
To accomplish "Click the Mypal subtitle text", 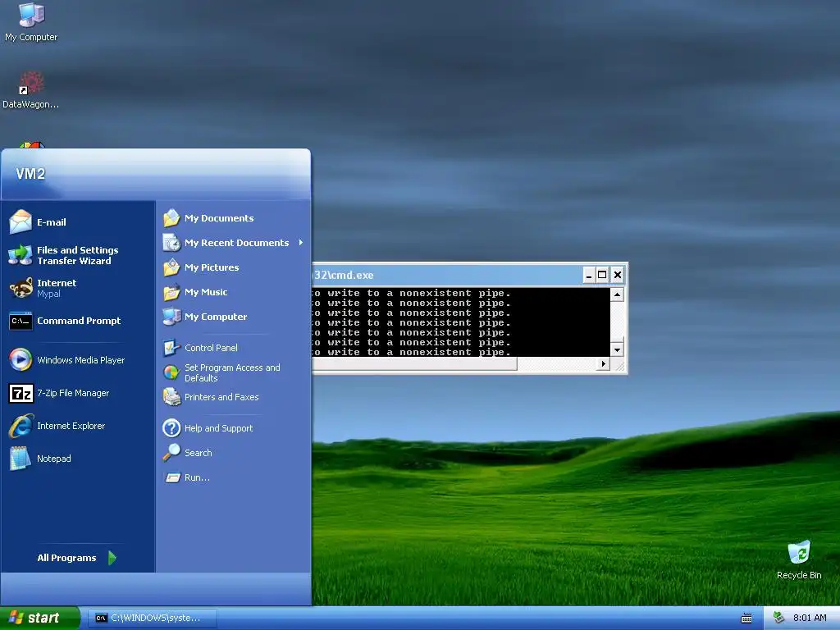I will point(48,294).
